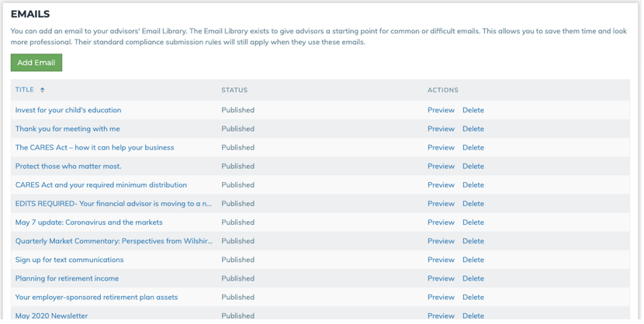Delete the 'EDITS REQUIRED' financial advisor email
The height and width of the screenshot is (324, 644).
click(473, 204)
